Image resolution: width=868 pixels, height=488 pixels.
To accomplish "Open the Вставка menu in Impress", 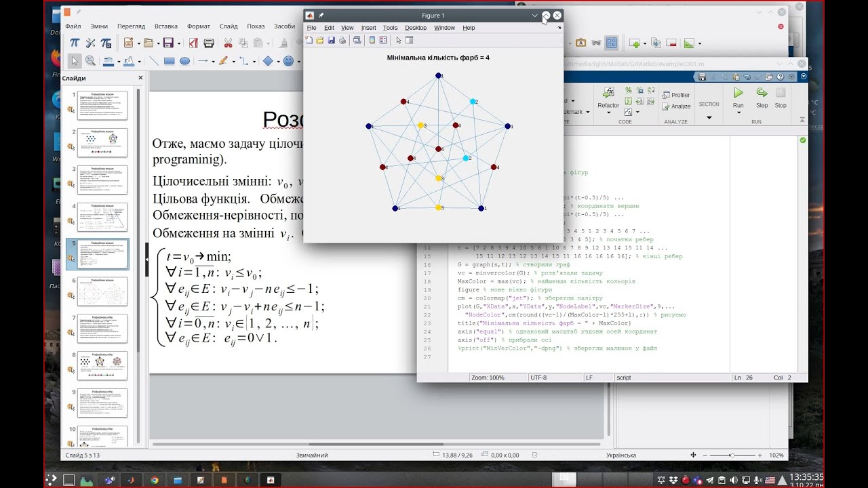I will (x=166, y=26).
